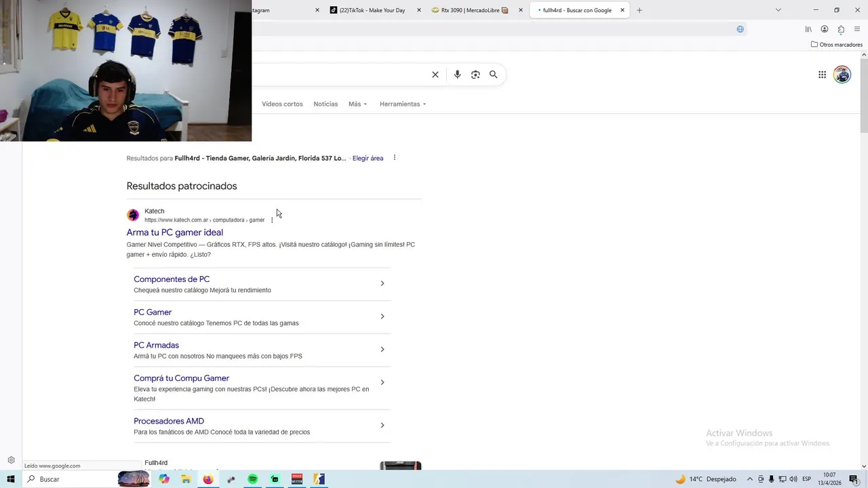868x488 pixels.
Task: Open the Procesadores AMD link
Action: point(169,421)
